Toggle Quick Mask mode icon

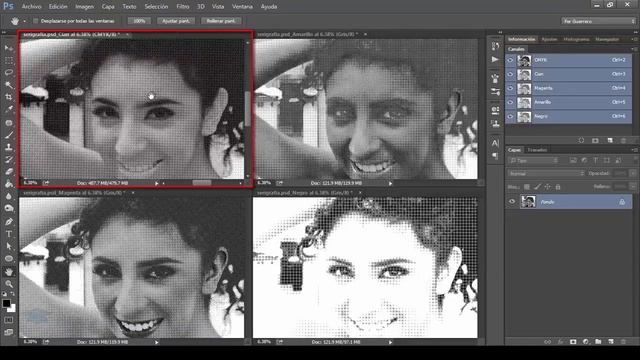pos(9,320)
